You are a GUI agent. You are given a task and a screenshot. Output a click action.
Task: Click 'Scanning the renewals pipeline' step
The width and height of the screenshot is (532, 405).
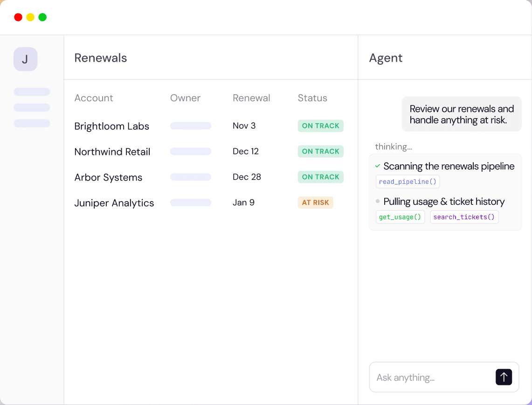pos(449,167)
